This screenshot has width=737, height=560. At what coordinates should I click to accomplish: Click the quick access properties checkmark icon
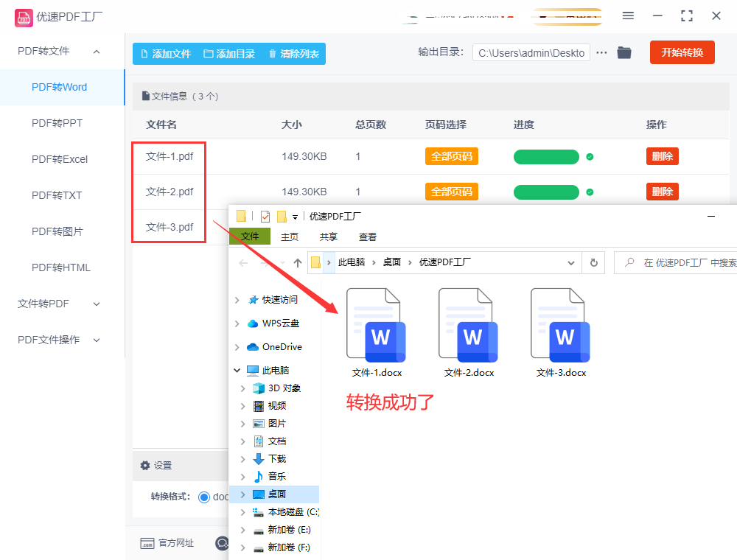tap(265, 216)
